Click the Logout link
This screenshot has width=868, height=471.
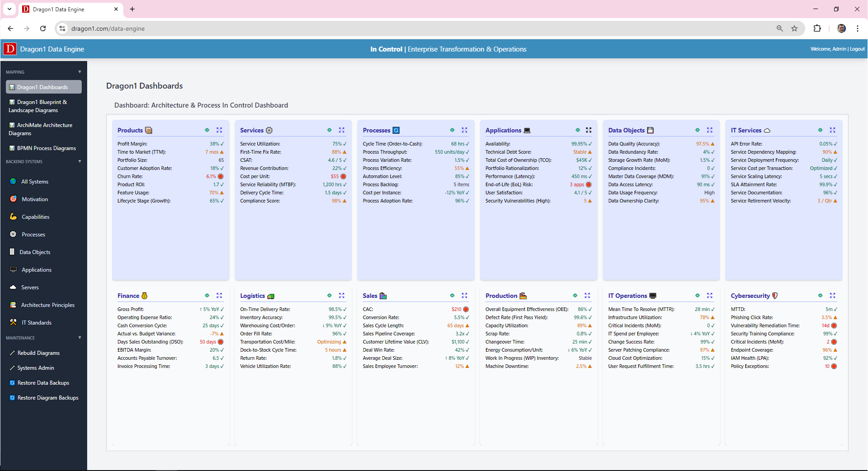coord(857,49)
